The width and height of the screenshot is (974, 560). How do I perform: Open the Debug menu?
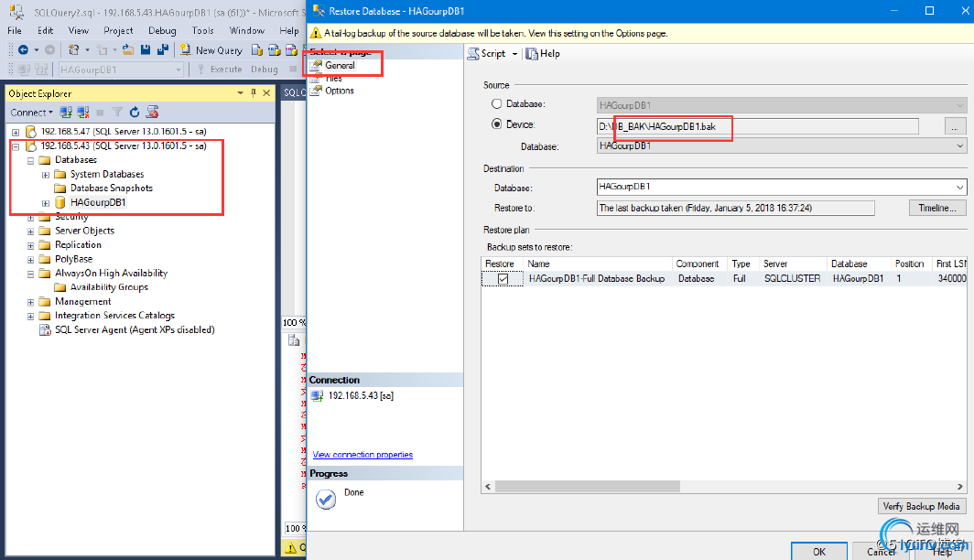click(x=162, y=30)
